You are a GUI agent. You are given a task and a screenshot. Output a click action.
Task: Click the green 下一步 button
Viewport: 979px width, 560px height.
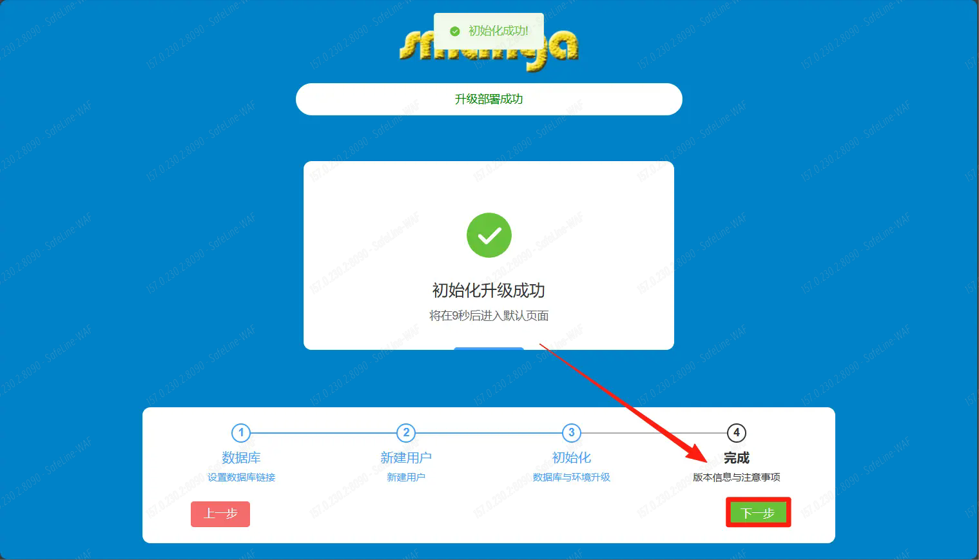758,513
